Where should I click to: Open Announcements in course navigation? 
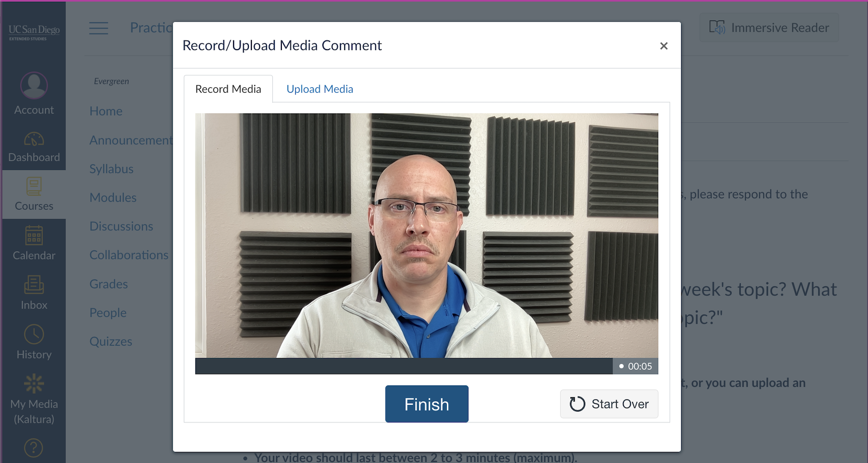point(131,140)
